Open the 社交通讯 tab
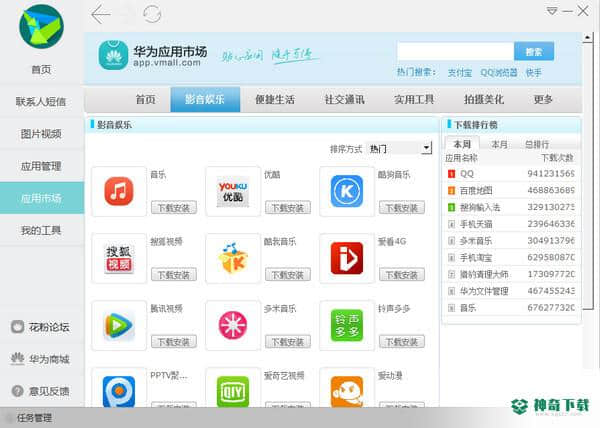The height and width of the screenshot is (428, 600). (x=344, y=99)
